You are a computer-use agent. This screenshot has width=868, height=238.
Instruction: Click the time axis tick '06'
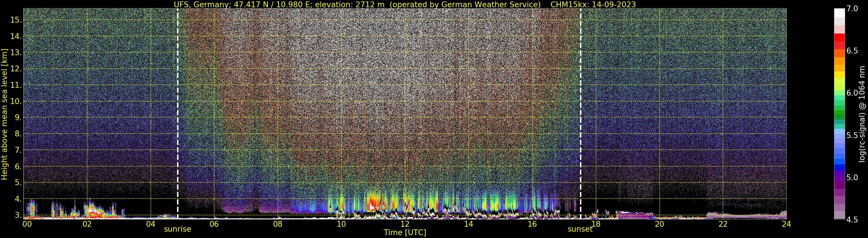[214, 224]
